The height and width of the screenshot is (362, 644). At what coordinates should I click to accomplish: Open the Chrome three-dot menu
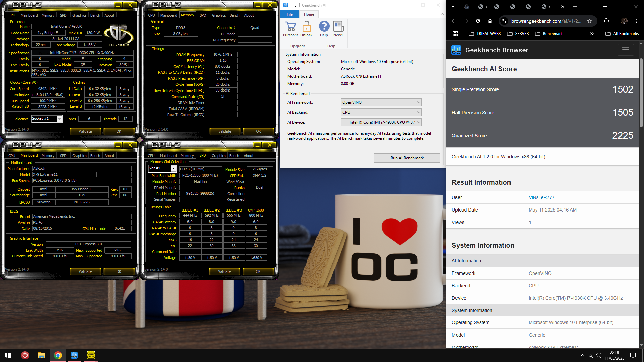coord(636,21)
